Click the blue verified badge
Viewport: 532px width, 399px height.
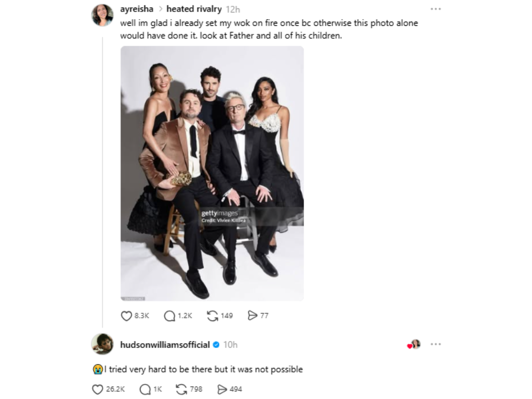tap(216, 344)
